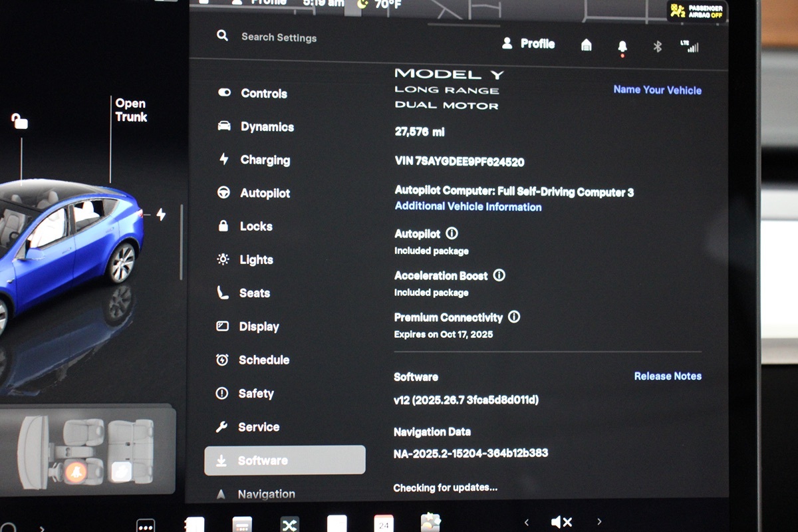Open the Release Notes link
The height and width of the screenshot is (532, 798).
click(668, 376)
